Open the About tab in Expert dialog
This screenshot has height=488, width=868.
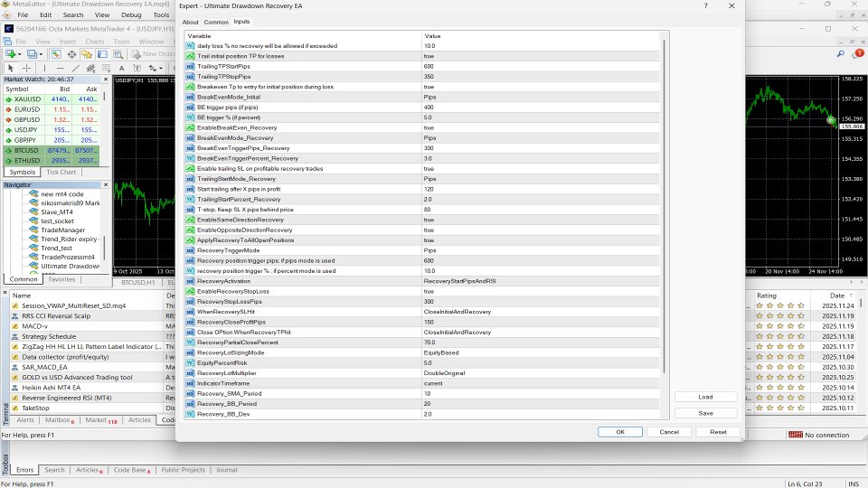[190, 22]
